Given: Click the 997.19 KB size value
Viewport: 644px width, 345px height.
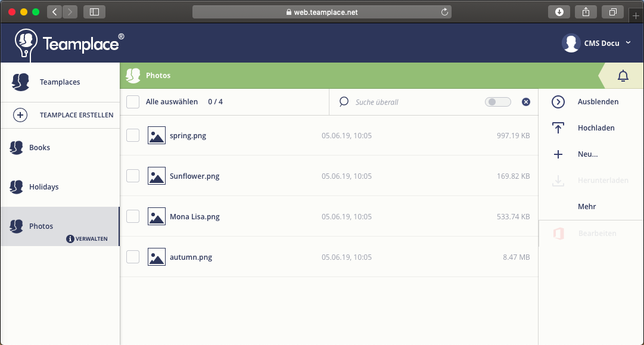Looking at the screenshot, I should pyautogui.click(x=513, y=135).
